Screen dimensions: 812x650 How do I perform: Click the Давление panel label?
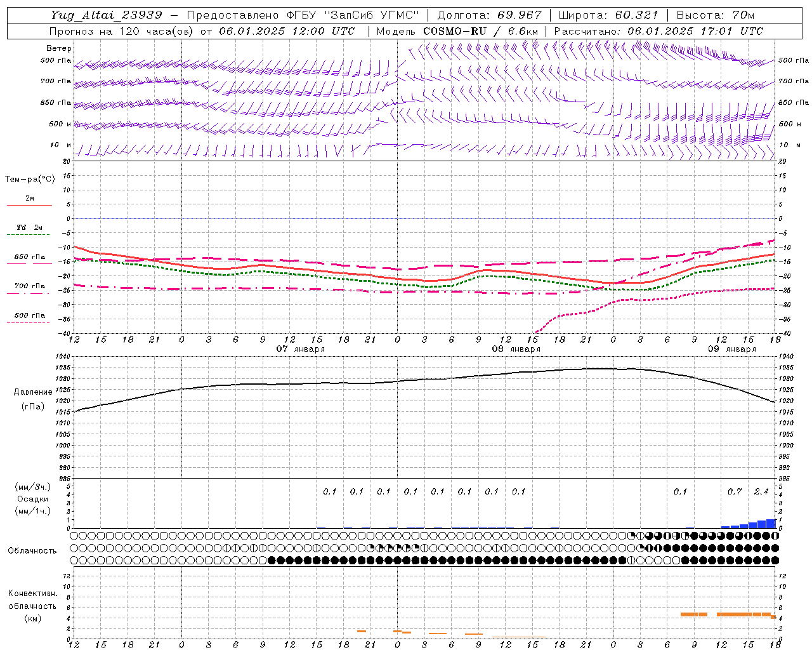tap(33, 392)
